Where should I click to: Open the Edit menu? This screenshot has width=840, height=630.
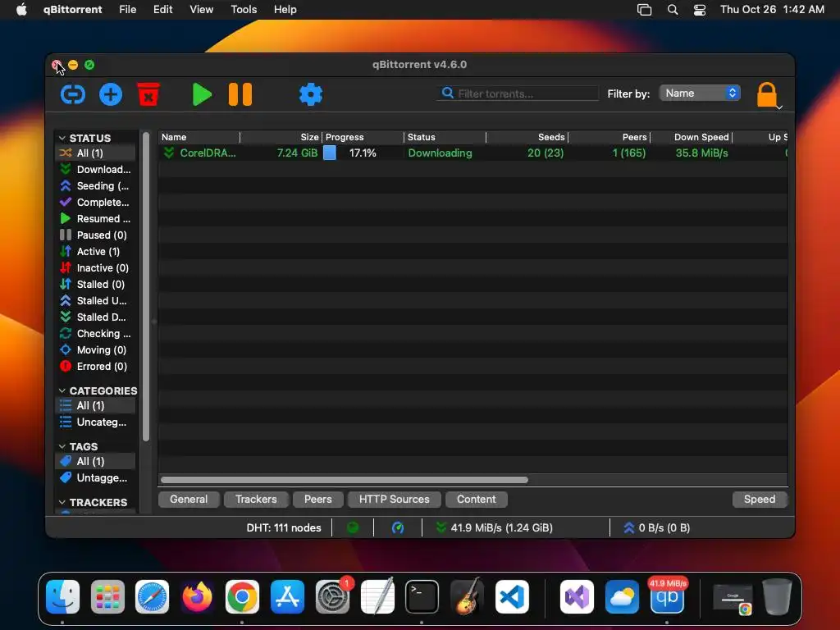(163, 10)
